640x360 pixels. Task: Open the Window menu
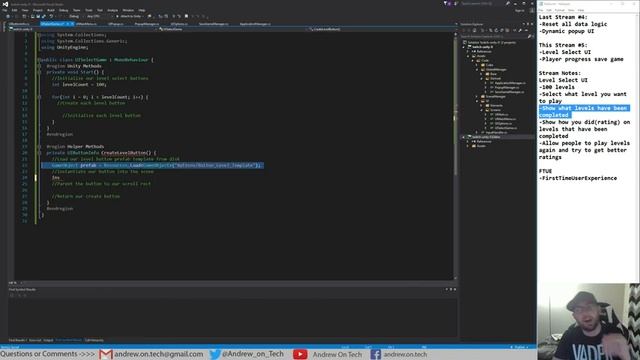tap(128, 10)
